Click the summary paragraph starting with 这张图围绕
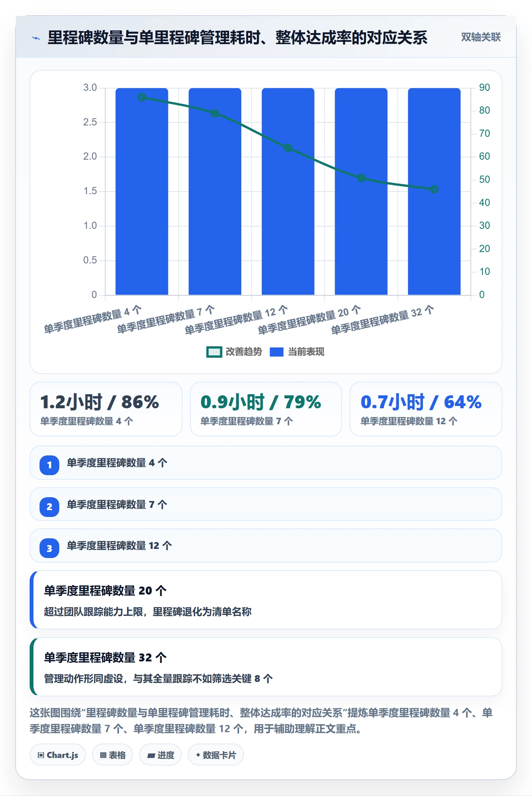 261,720
